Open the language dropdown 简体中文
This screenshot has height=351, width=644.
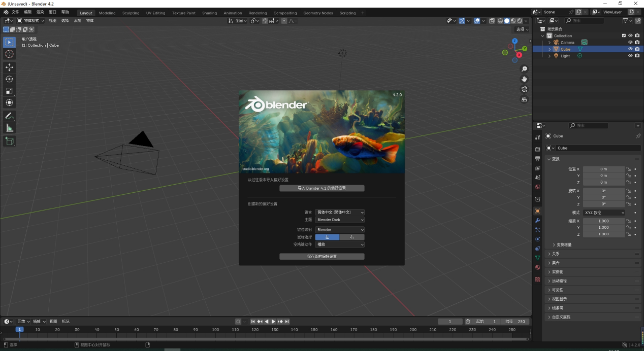[x=340, y=213]
